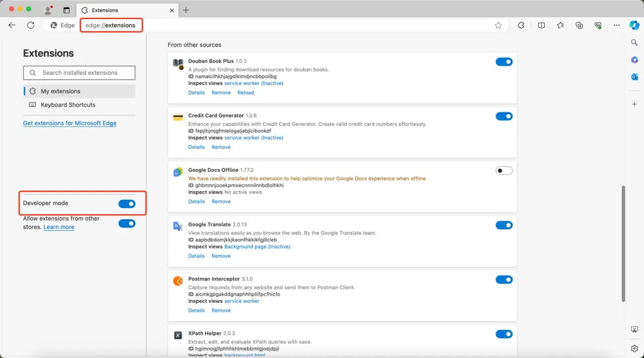The image size is (644, 358).
Task: Add this page to favorites star
Action: coord(498,25)
